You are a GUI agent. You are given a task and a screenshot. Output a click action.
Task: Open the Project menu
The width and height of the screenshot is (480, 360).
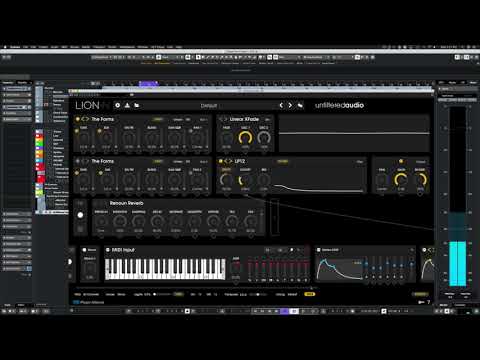[x=43, y=47]
